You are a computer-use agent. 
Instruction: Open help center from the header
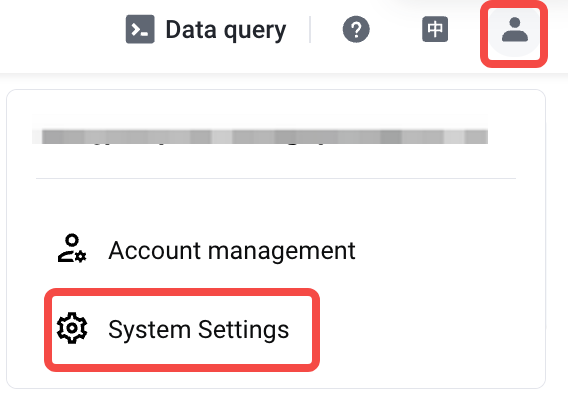pos(356,29)
